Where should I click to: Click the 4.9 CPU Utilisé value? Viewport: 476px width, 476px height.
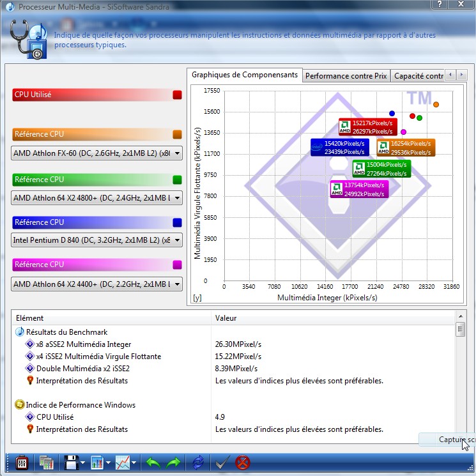point(220,417)
